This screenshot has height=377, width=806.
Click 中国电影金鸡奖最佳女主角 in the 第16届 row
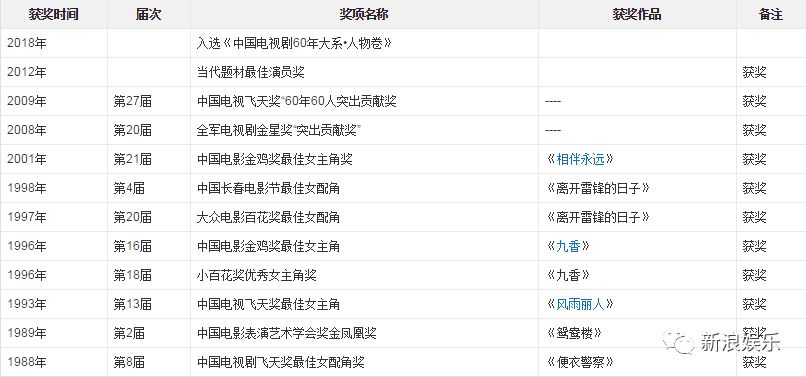[x=268, y=246]
